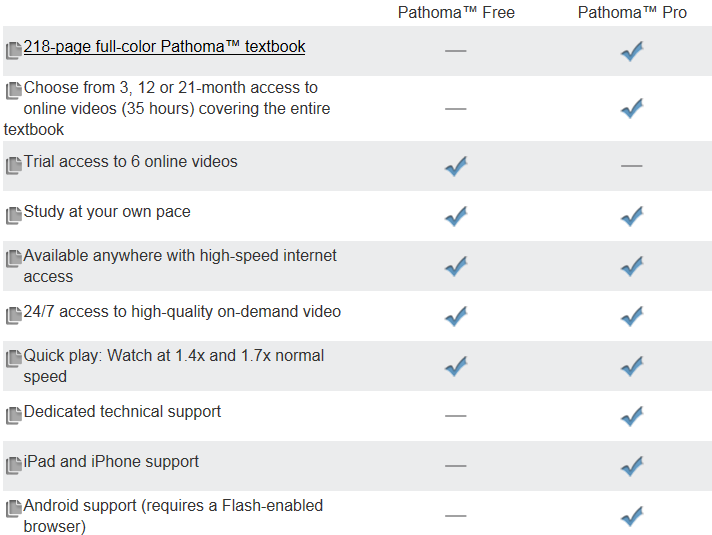Screen dimensions: 712x535
Task: Click the document icon beside Quick play row
Action: (14, 358)
